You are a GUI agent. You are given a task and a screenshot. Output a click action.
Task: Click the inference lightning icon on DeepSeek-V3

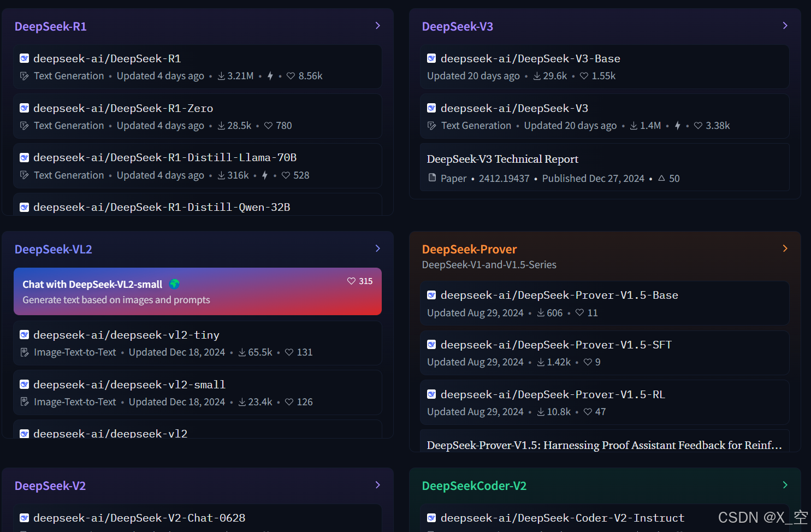[x=677, y=126]
